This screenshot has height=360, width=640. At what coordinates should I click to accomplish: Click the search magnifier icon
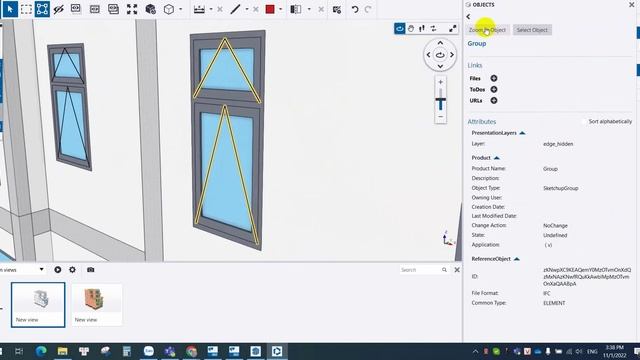[x=444, y=270]
